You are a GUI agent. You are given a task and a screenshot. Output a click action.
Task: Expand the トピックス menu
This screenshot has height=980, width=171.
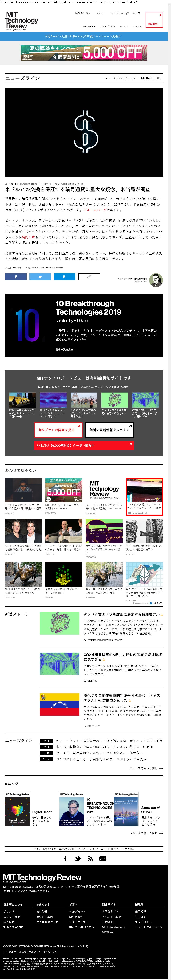point(89,26)
